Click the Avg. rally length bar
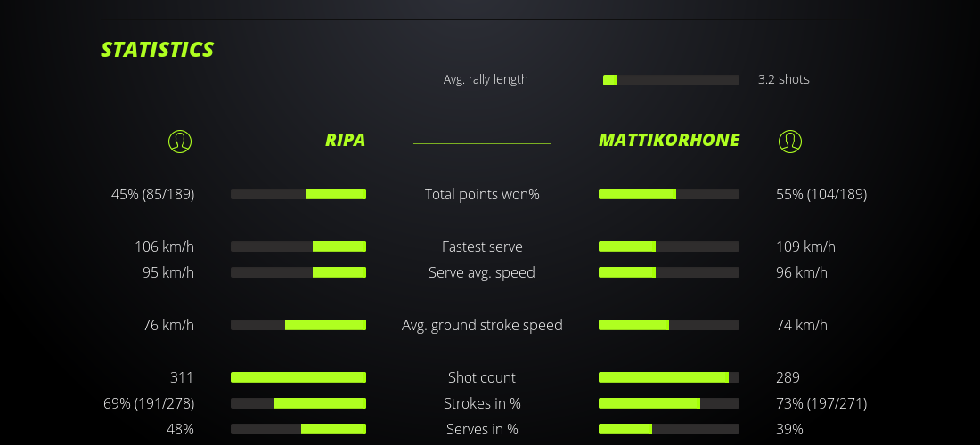 point(671,80)
